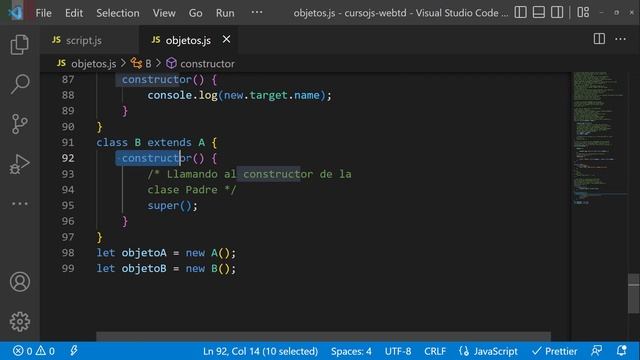Open the Go menu

tap(195, 13)
